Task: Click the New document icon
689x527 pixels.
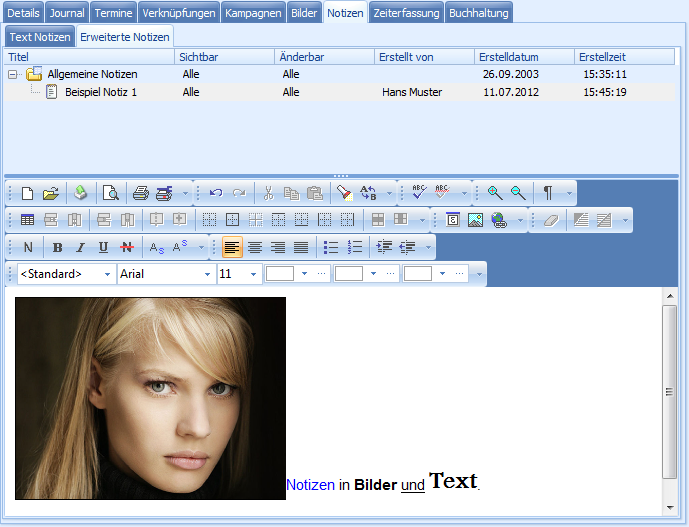Action: [28, 193]
